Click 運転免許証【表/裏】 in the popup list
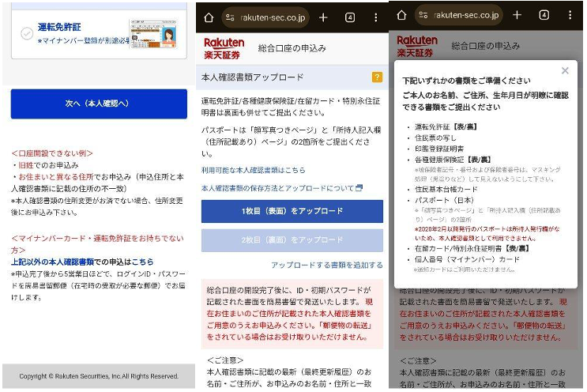Screen dimensions: 587x392 (x=446, y=127)
